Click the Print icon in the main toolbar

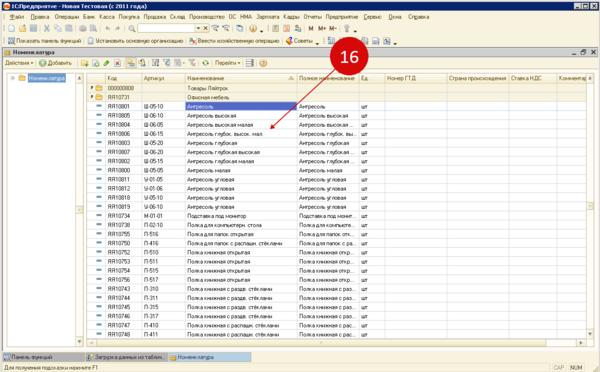(83, 28)
